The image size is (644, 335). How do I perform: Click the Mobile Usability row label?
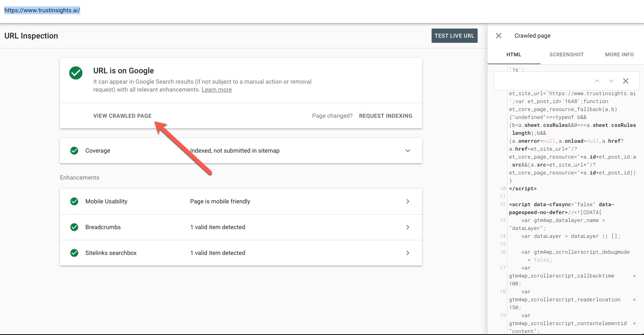pyautogui.click(x=106, y=201)
